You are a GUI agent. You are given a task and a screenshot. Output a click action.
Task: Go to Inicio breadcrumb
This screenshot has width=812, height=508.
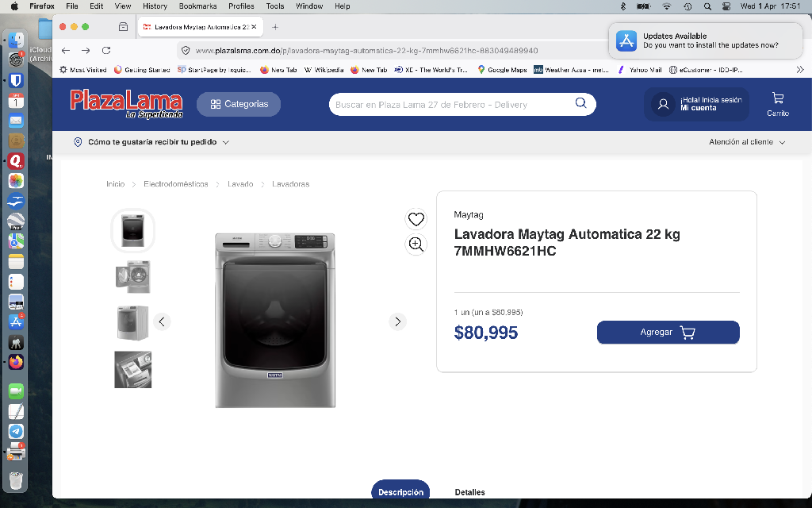tap(116, 184)
